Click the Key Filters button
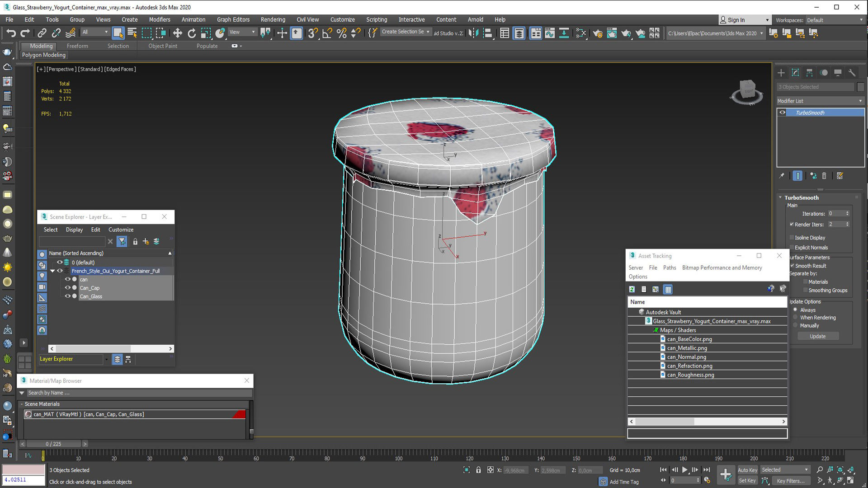The image size is (868, 488). click(x=790, y=481)
